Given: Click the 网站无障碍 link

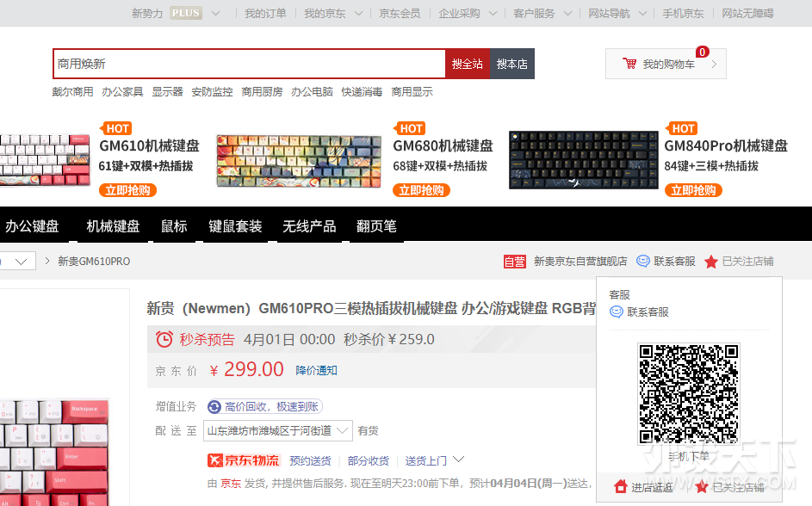Looking at the screenshot, I should pyautogui.click(x=747, y=14).
